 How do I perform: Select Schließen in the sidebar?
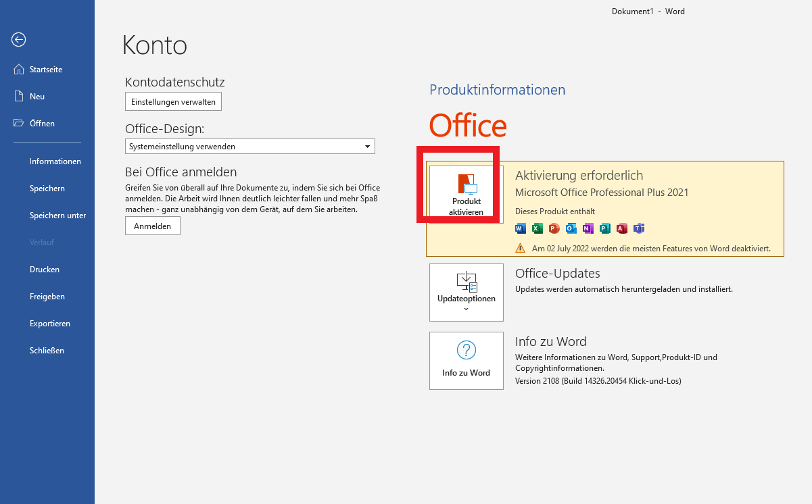(47, 351)
